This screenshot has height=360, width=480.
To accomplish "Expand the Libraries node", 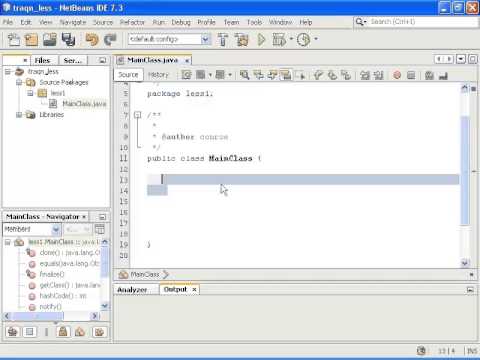I will click(19, 115).
